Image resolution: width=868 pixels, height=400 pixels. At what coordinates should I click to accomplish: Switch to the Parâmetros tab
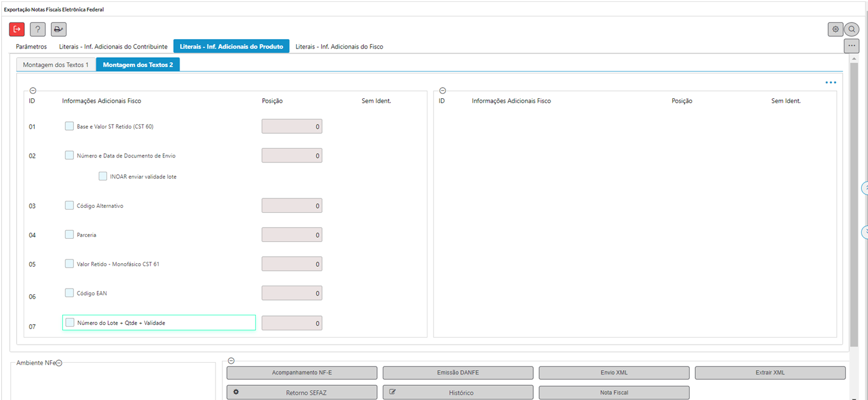31,47
